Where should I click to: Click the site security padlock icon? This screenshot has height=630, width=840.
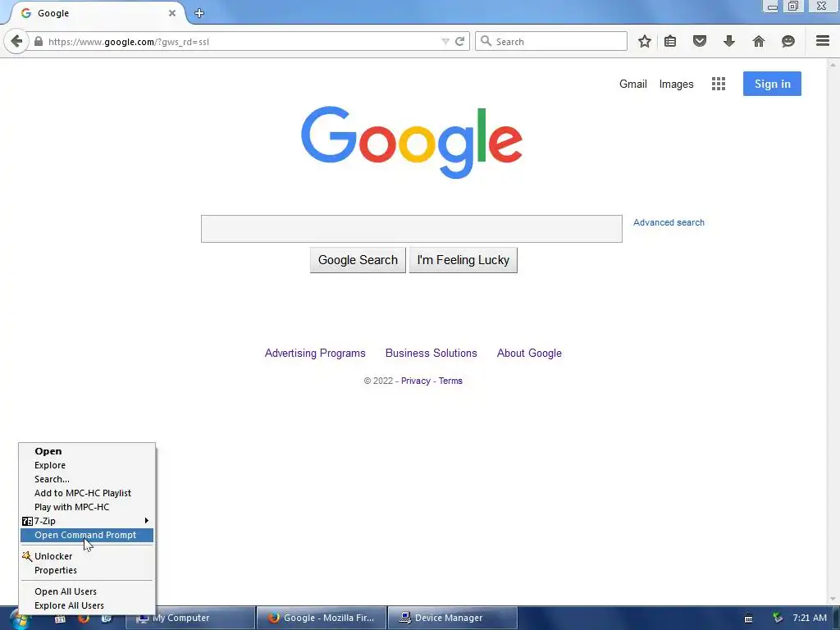(x=39, y=41)
